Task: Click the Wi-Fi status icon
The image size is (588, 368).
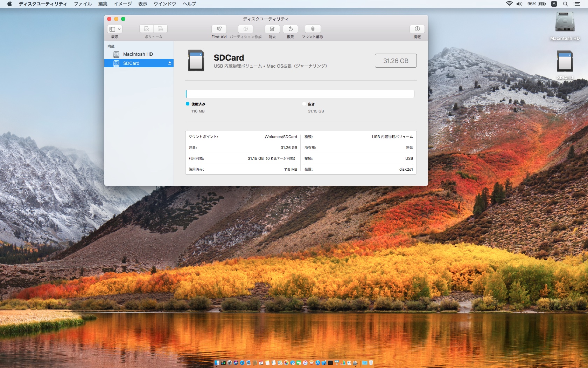Action: 509,4
